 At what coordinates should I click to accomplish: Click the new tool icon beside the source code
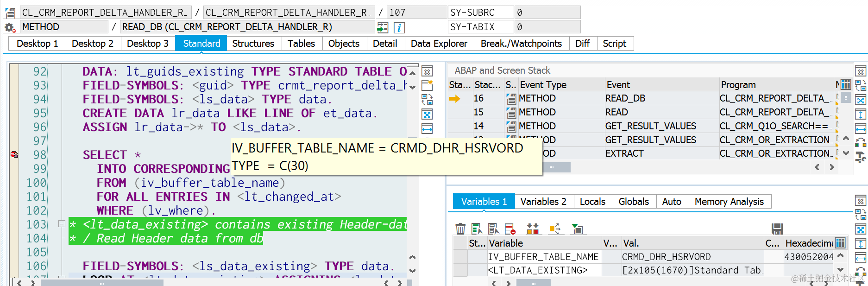tap(427, 85)
